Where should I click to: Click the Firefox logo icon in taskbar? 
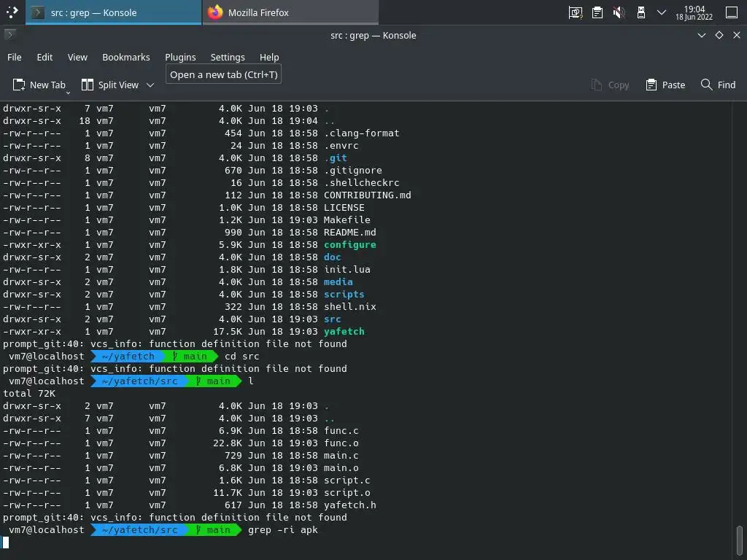tap(215, 12)
